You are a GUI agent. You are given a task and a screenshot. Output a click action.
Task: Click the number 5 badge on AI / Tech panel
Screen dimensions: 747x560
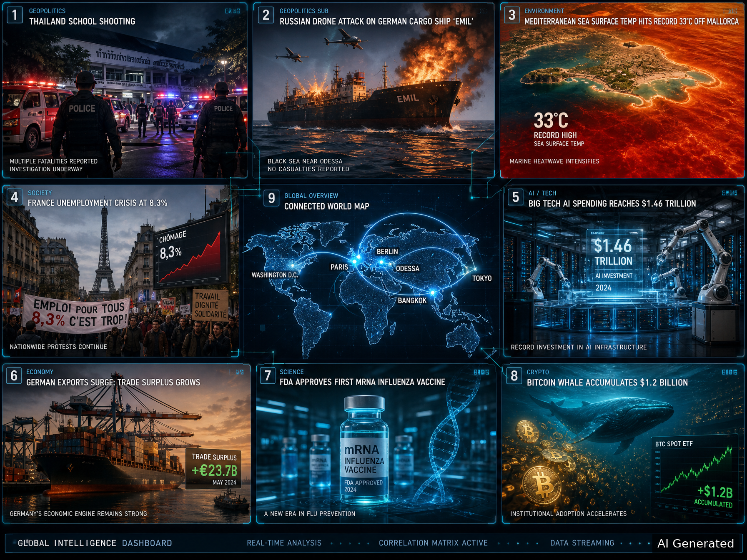[515, 197]
